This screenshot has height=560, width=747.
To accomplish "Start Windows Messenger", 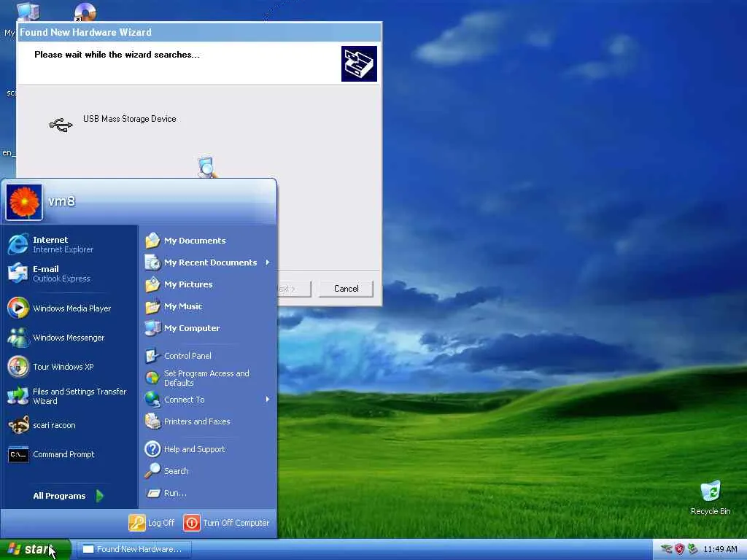I will tap(69, 337).
